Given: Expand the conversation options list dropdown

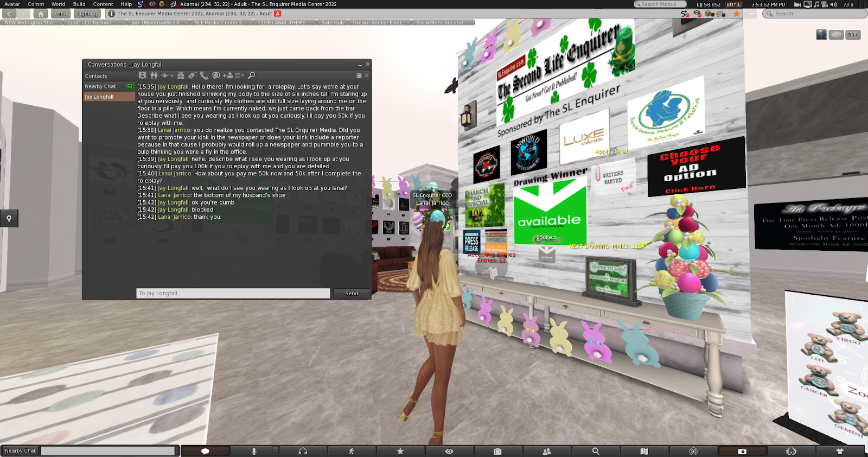Looking at the screenshot, I should (x=239, y=75).
